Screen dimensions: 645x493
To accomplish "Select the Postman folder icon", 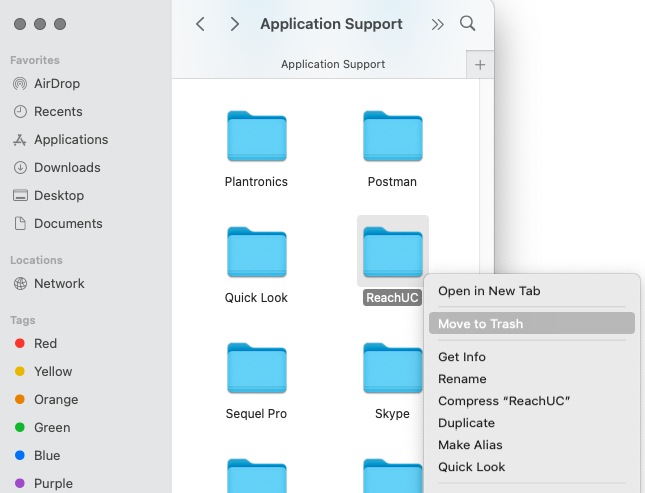I will (393, 136).
